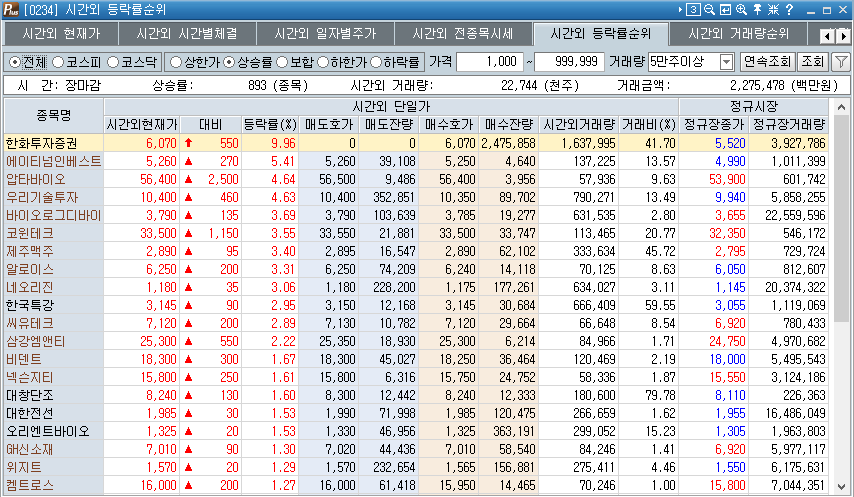
Task: Switch to 시간외 등락률순위 tab
Action: [x=601, y=34]
